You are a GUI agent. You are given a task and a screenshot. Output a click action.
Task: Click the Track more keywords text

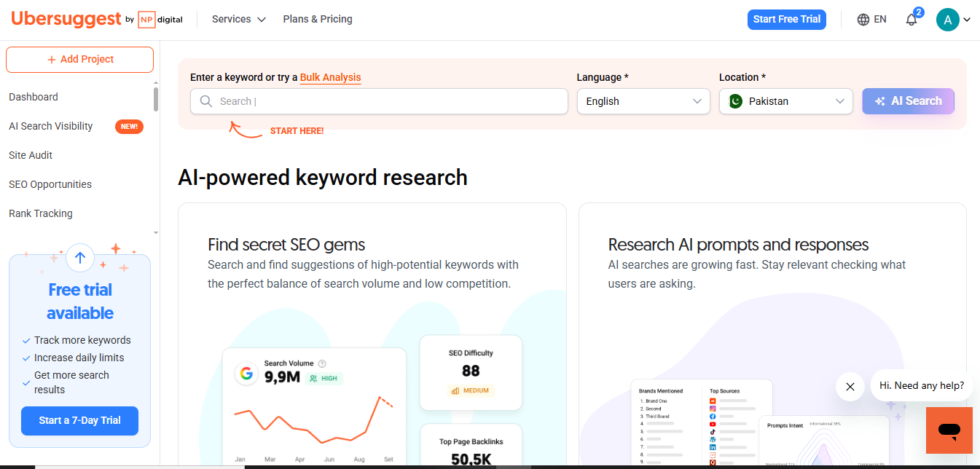[82, 340]
